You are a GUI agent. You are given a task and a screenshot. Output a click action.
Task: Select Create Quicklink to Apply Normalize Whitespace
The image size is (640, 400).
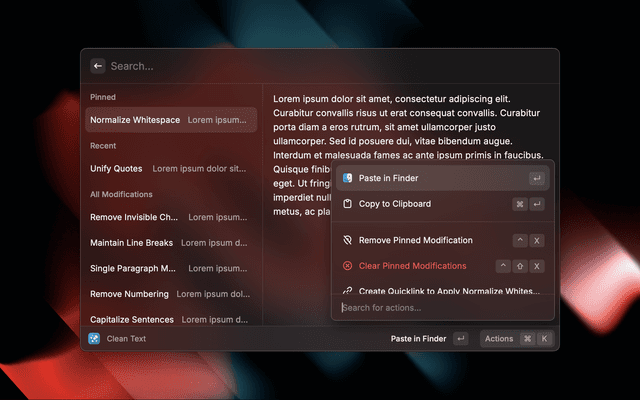440,291
